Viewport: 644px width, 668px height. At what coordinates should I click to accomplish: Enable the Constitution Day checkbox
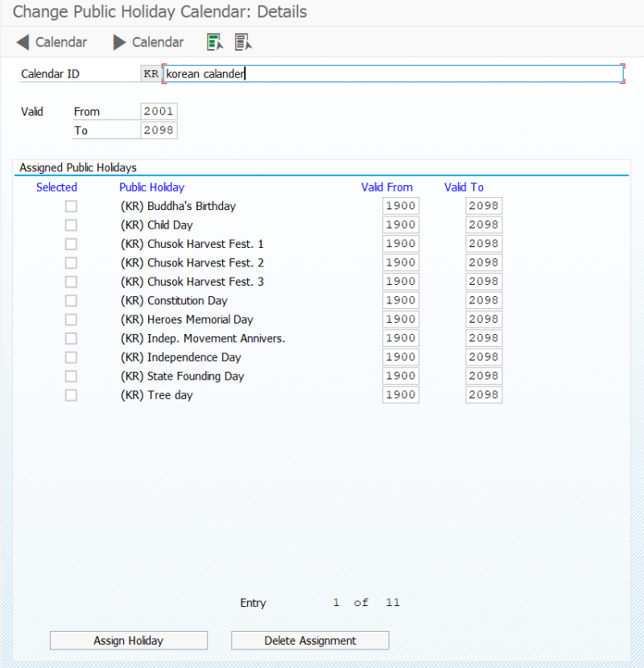[x=71, y=300]
